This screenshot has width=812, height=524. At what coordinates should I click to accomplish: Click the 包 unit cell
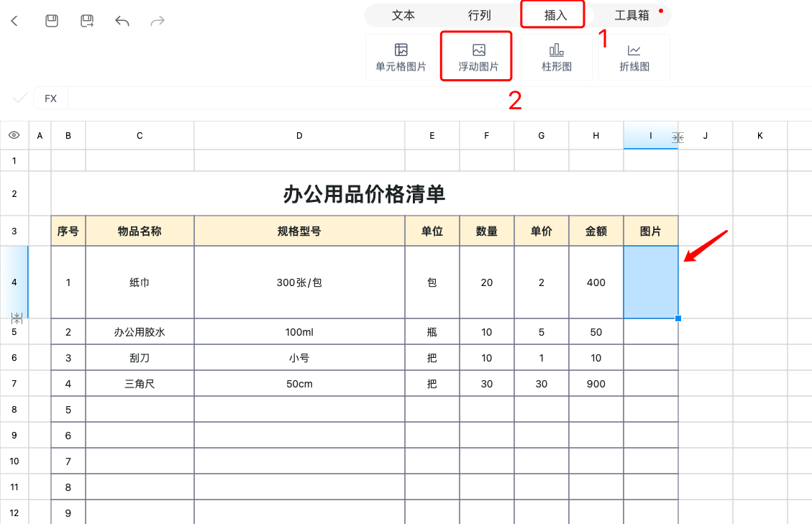[432, 282]
